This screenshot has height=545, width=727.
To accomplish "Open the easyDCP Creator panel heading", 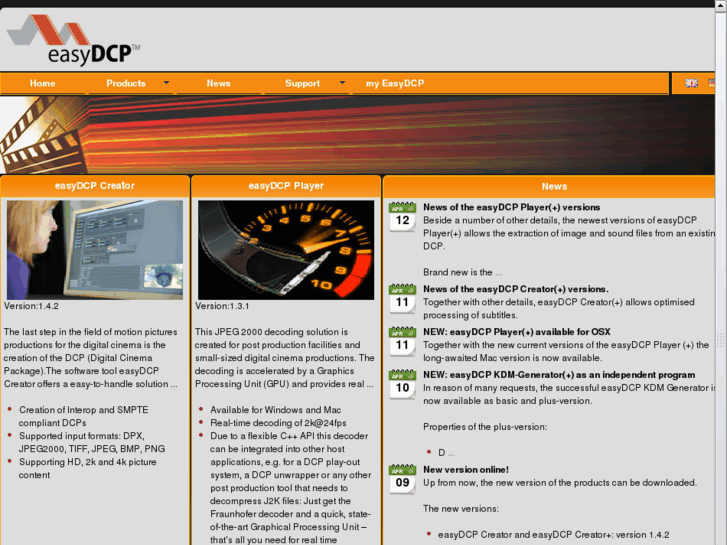I will (95, 186).
